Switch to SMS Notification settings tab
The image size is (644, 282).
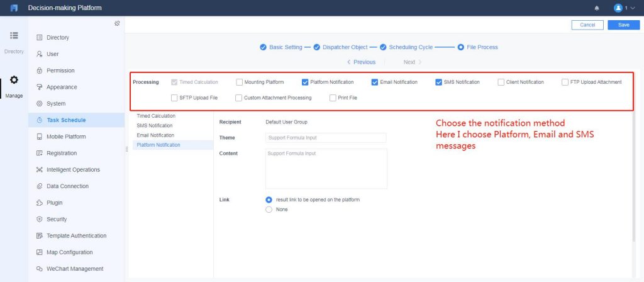(155, 125)
